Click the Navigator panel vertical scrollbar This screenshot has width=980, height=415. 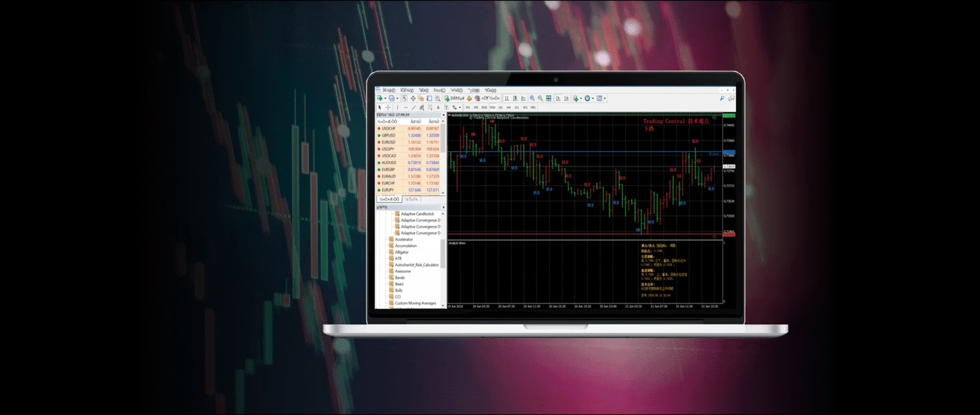point(442,254)
